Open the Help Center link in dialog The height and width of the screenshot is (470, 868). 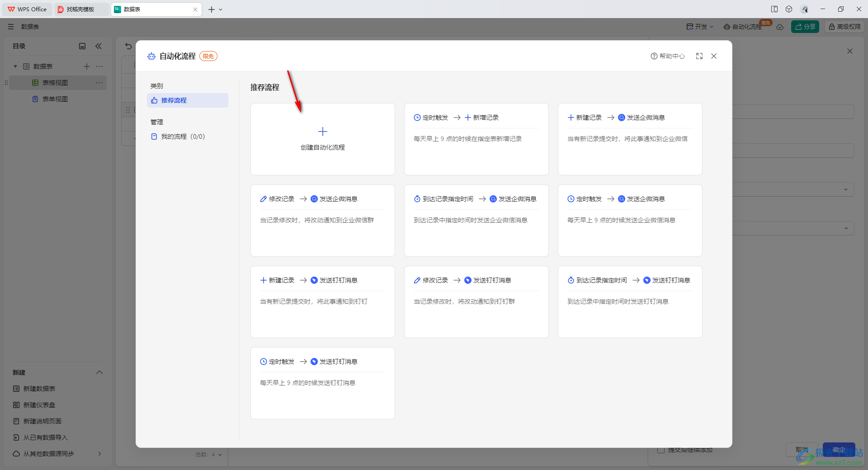(668, 56)
